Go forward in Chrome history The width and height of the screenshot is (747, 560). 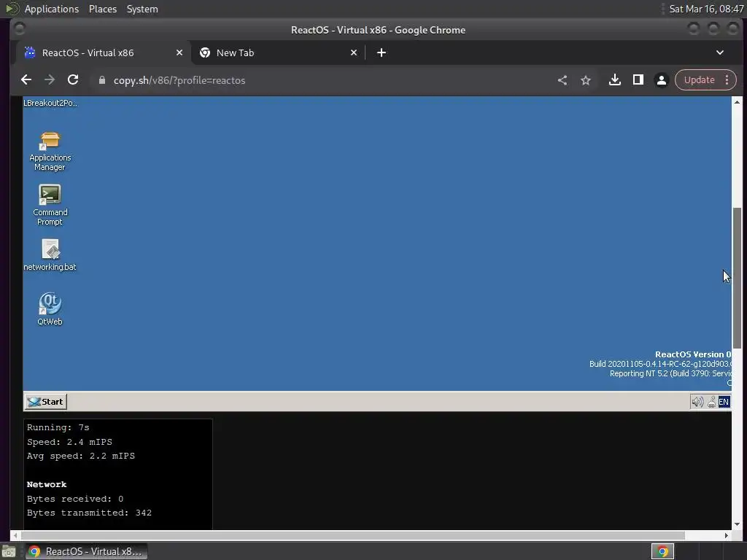(50, 80)
